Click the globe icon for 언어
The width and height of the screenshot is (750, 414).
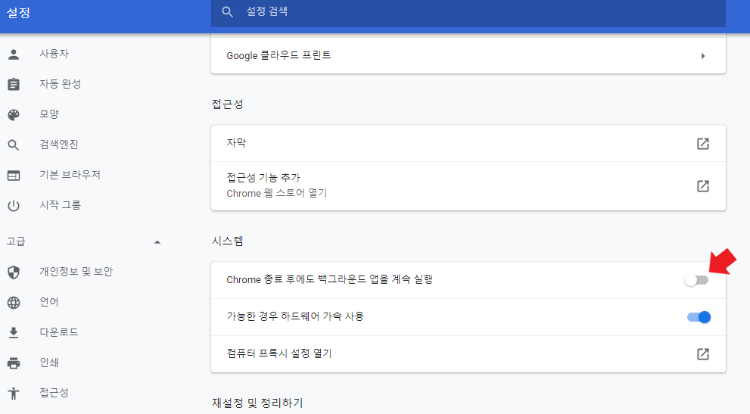[x=14, y=302]
